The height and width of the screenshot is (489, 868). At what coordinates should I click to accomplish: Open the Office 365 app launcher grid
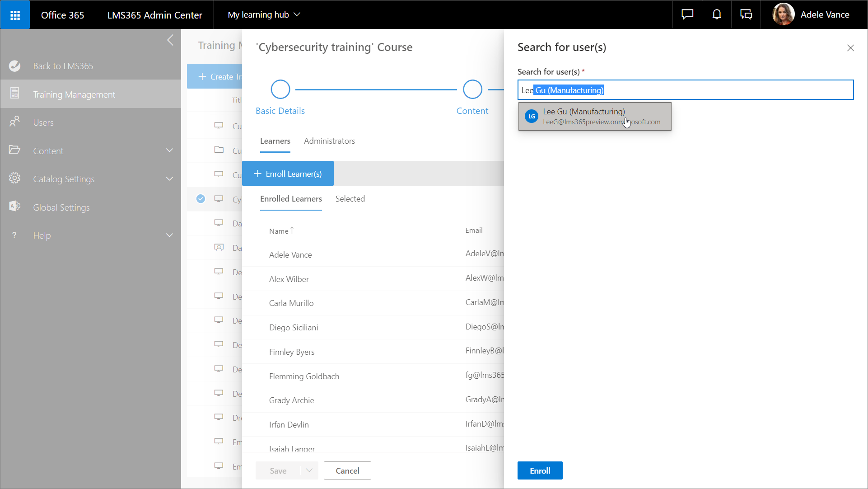[x=15, y=15]
